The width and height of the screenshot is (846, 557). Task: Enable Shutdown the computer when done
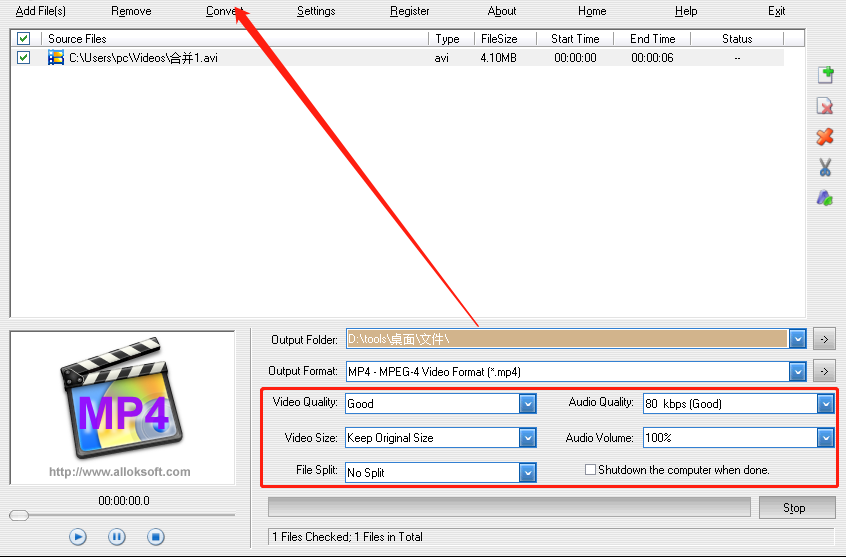tap(590, 470)
